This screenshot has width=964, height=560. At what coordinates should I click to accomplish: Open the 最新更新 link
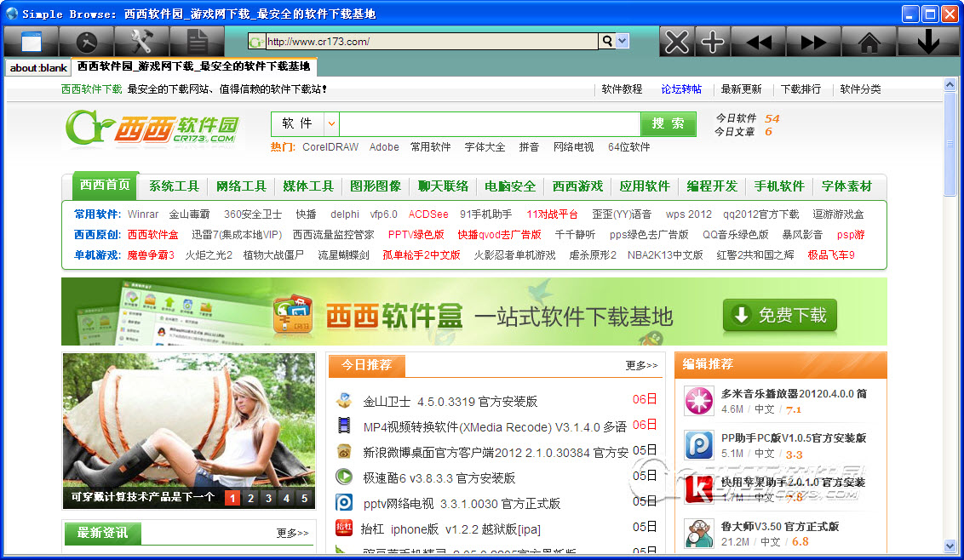(x=741, y=89)
